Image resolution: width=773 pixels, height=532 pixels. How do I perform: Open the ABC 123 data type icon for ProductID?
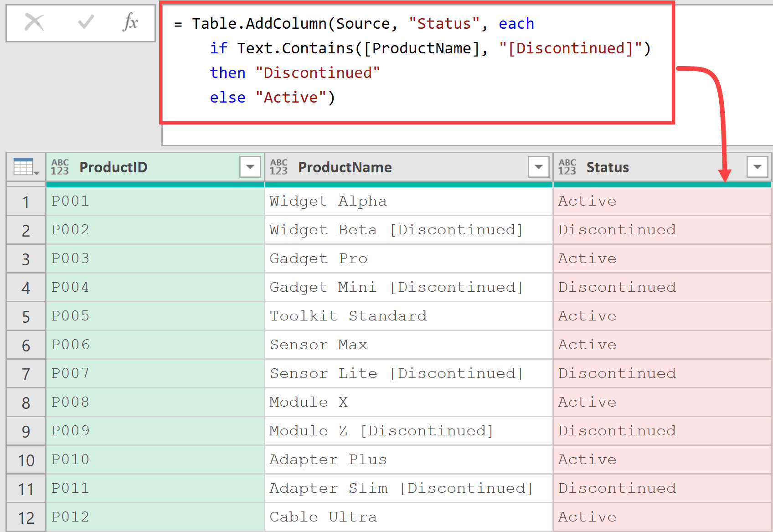point(60,167)
